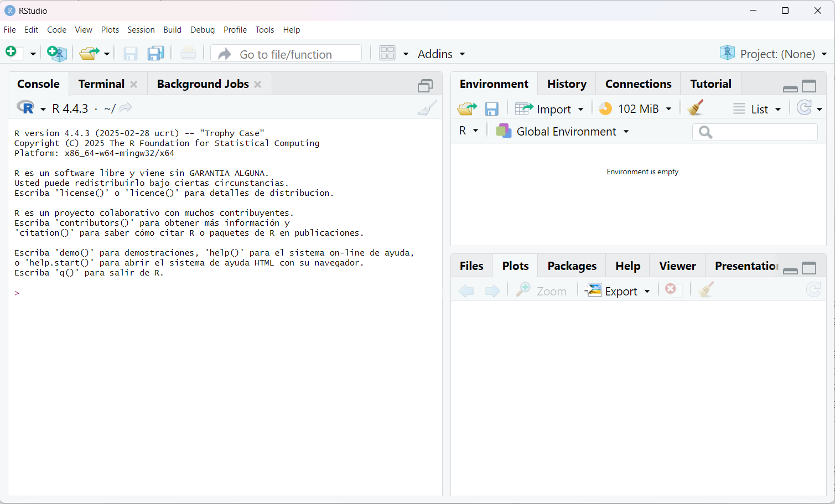Viewport: 835px width, 504px height.
Task: Clear the console with the broom icon
Action: pyautogui.click(x=427, y=108)
